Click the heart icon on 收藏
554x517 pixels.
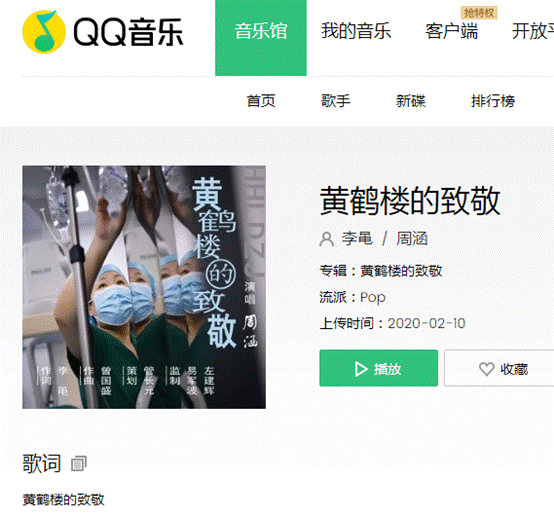pyautogui.click(x=487, y=369)
